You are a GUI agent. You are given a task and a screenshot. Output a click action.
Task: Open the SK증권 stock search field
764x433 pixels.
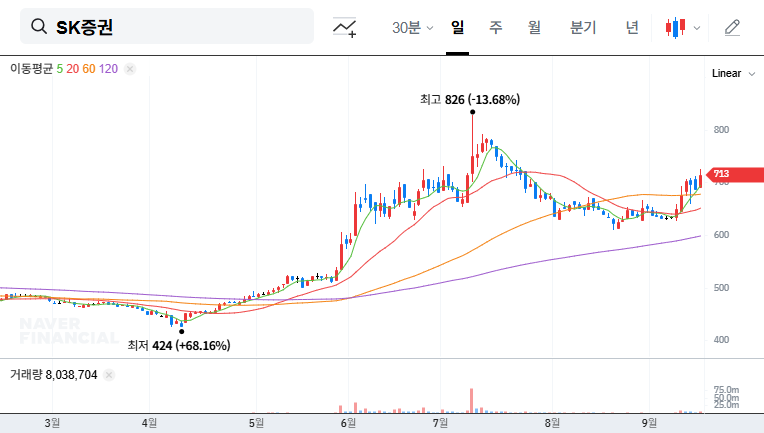[x=167, y=26]
